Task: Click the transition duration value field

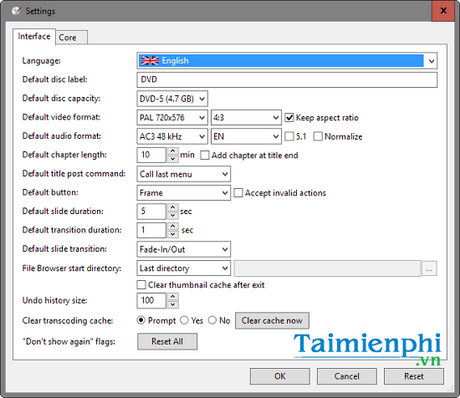Action: tap(151, 230)
